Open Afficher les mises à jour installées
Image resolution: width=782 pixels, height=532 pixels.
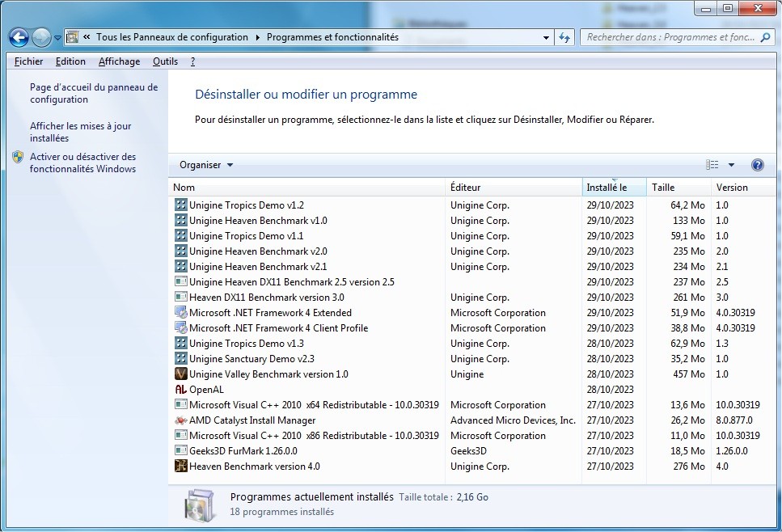coord(80,132)
